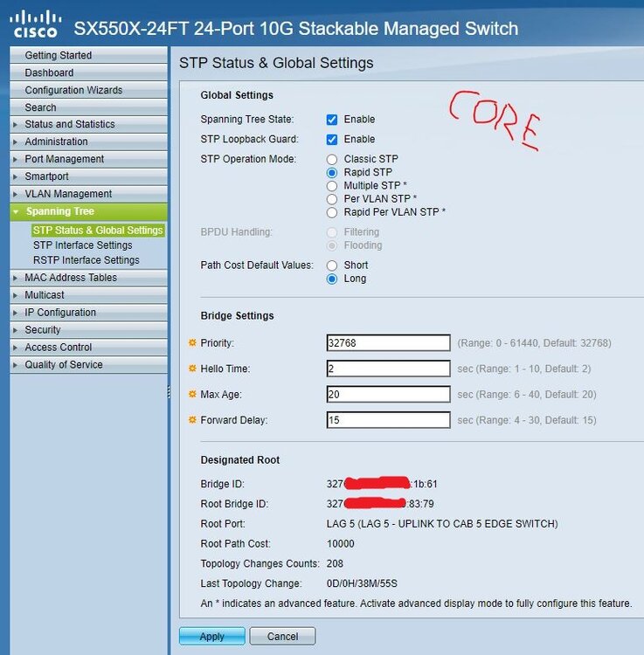Click the 'STP Status & Global Settings' page title

point(276,63)
